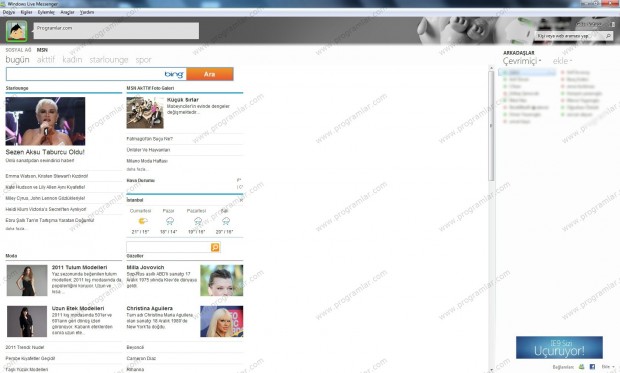Switch to the starlounge tab
This screenshot has width=620, height=373.
pos(109,60)
